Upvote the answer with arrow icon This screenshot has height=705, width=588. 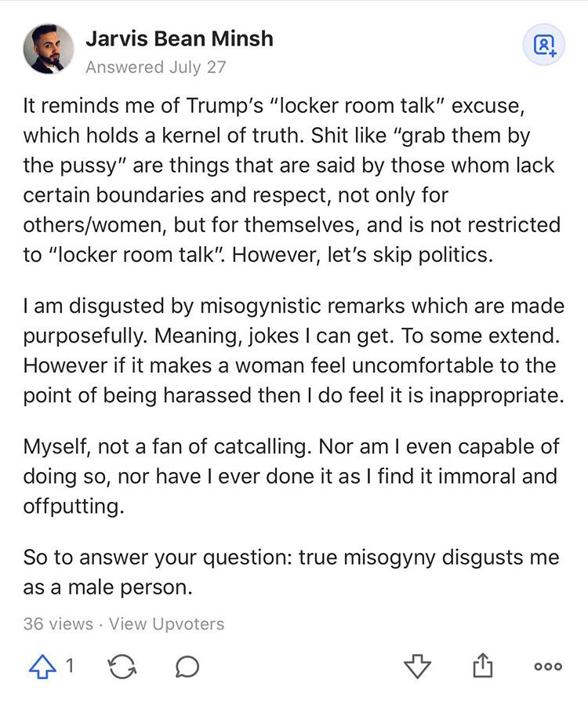tap(42, 666)
